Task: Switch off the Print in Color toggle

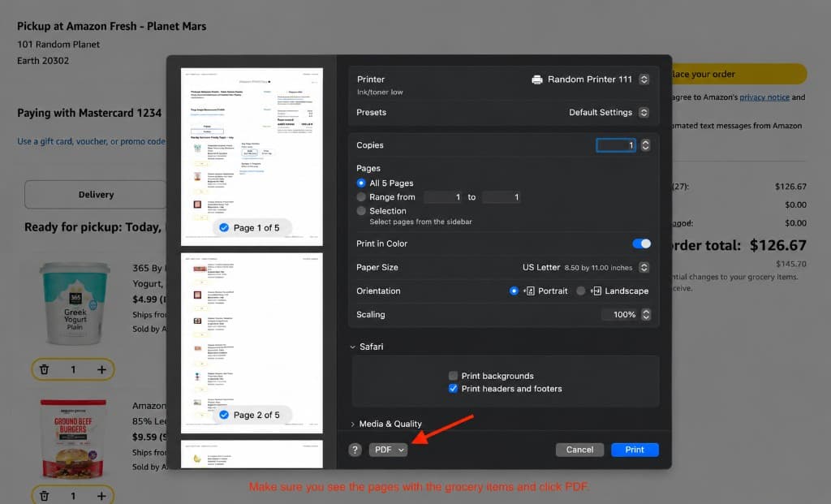Action: (x=641, y=243)
